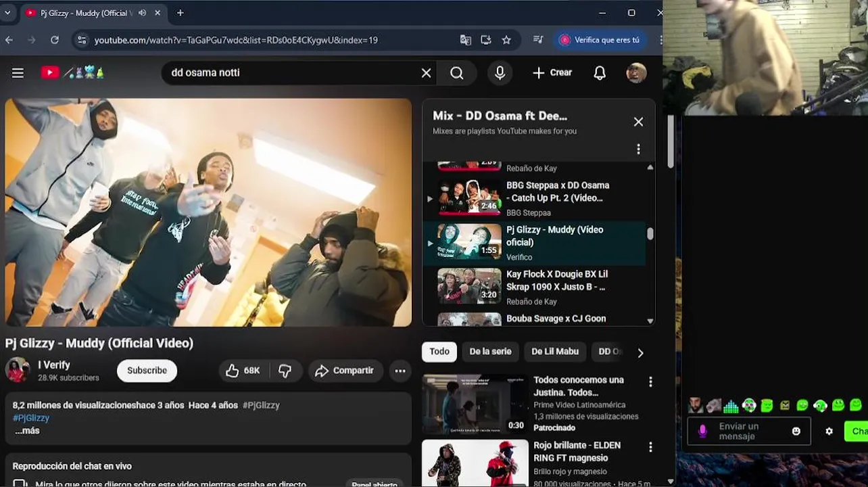Click the Muddy video player
Image resolution: width=868 pixels, height=487 pixels.
tap(208, 212)
